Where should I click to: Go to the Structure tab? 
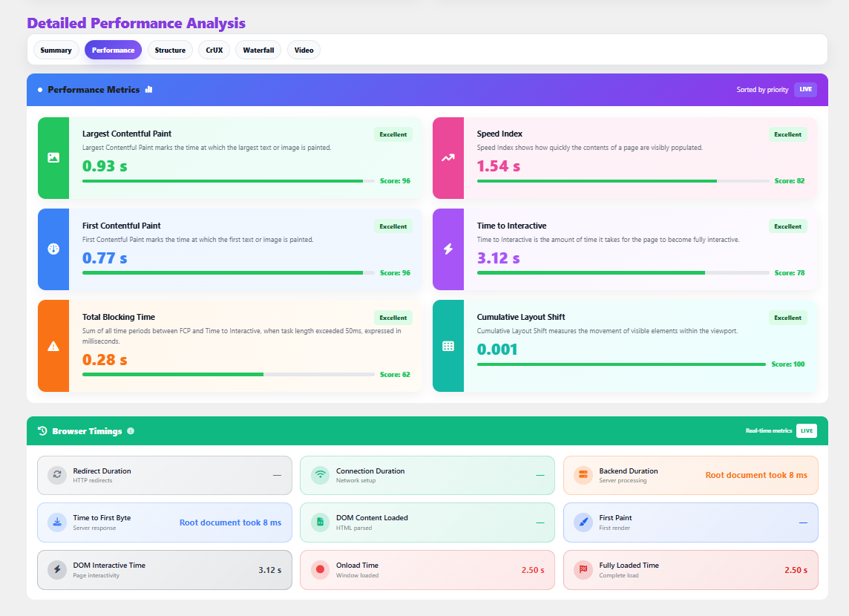(170, 50)
